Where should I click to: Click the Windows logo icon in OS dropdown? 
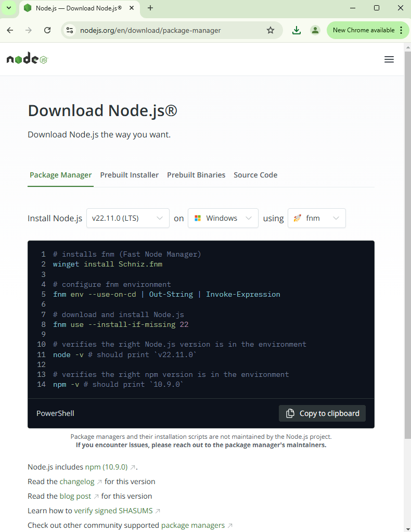click(x=198, y=218)
